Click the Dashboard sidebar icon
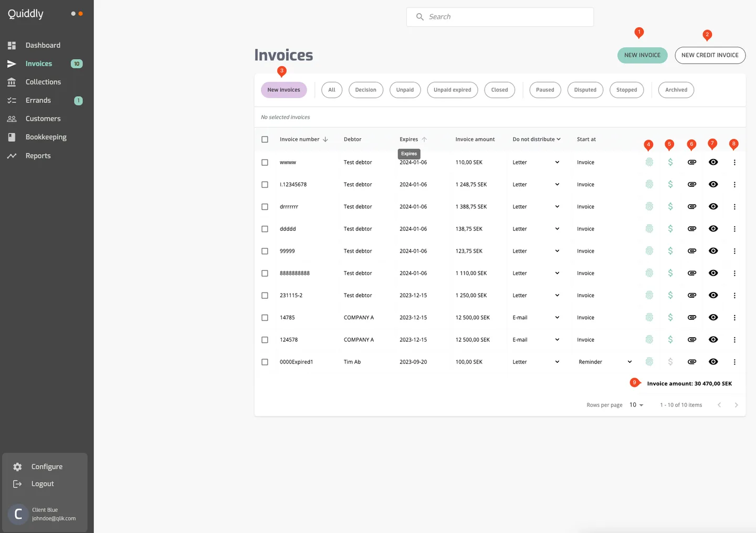Image resolution: width=756 pixels, height=533 pixels. click(x=12, y=45)
